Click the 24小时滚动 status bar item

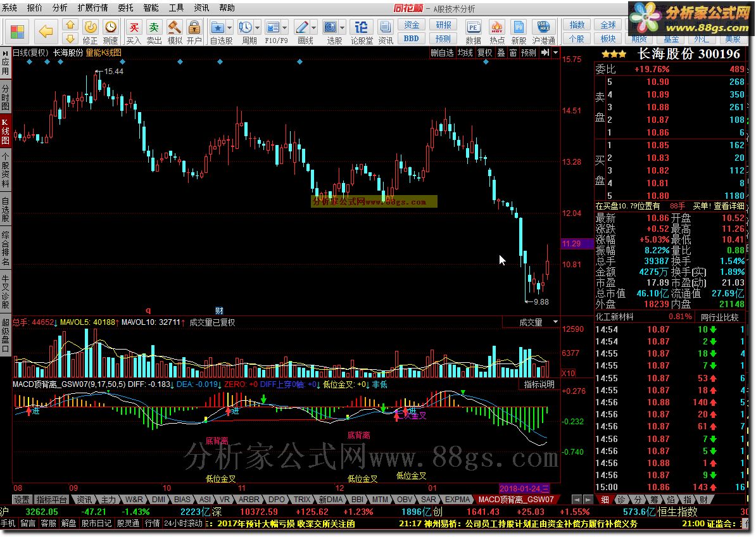183,523
